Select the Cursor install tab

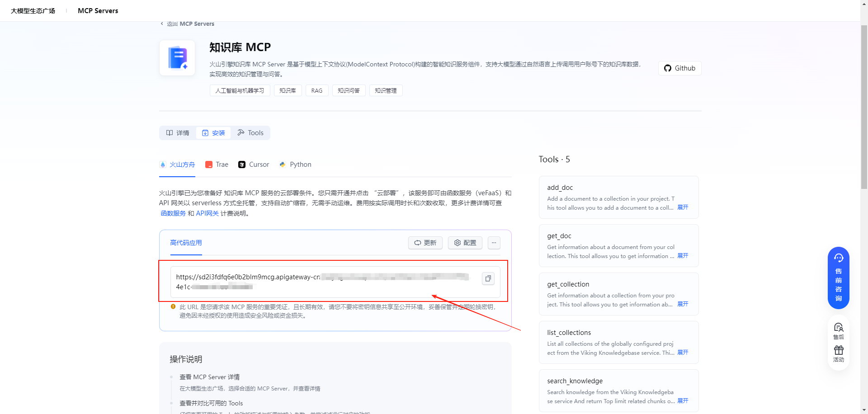point(254,165)
